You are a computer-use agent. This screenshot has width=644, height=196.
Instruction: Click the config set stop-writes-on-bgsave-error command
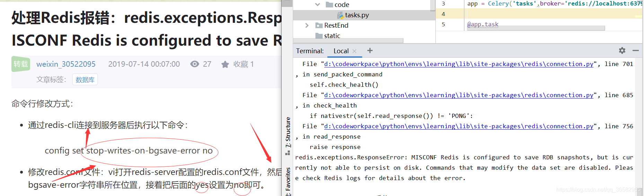coord(129,151)
